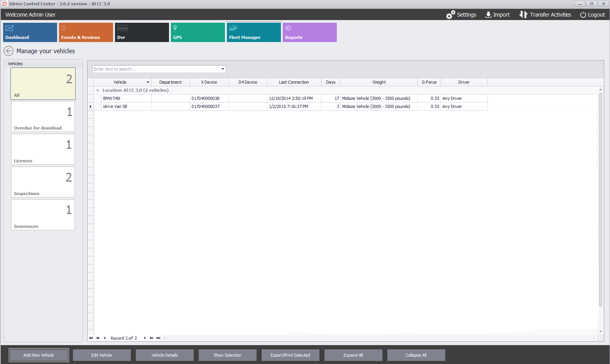This screenshot has width=610, height=364.
Task: Open the Dashboard tile
Action: pyautogui.click(x=30, y=32)
